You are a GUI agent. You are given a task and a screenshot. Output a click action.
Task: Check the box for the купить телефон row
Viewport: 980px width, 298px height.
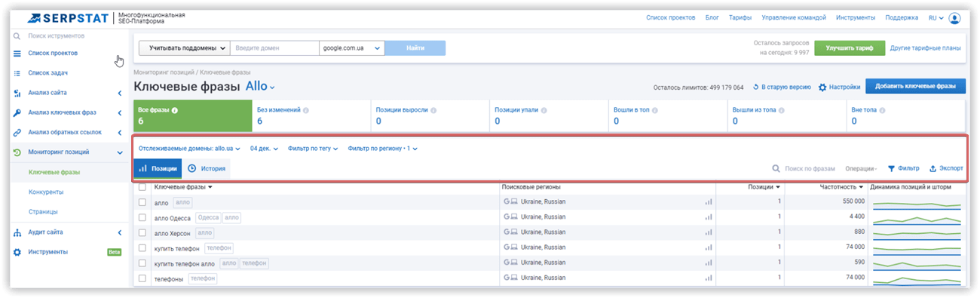click(142, 247)
